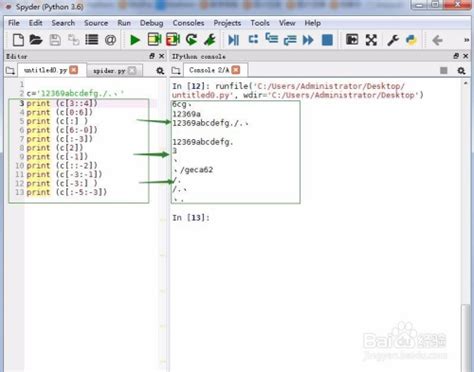Click the blue Stop debugging square
Screen dimensions: 474x372
point(327,40)
